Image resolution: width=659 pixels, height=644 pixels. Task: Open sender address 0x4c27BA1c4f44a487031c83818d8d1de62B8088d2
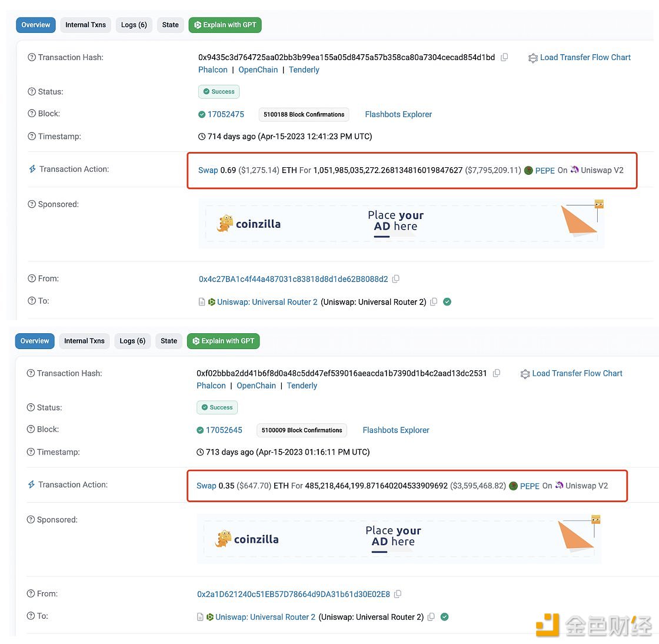[293, 279]
